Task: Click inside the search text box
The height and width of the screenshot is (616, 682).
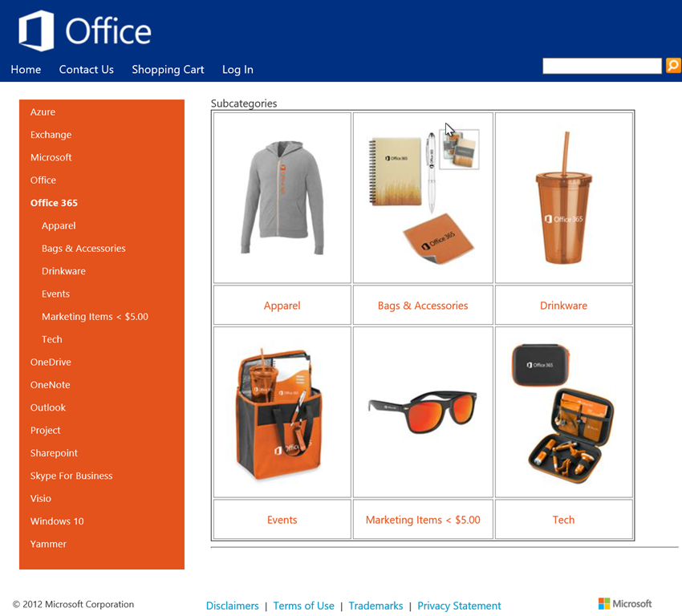Action: coord(602,66)
